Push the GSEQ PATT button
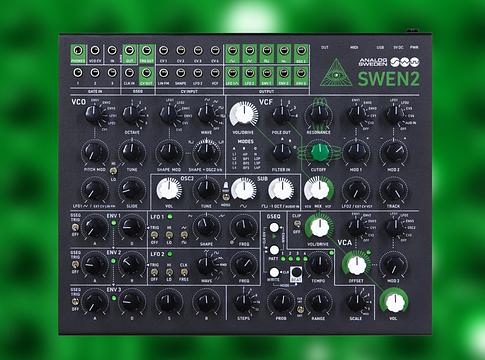This screenshot has width=485, height=360. tap(274, 250)
